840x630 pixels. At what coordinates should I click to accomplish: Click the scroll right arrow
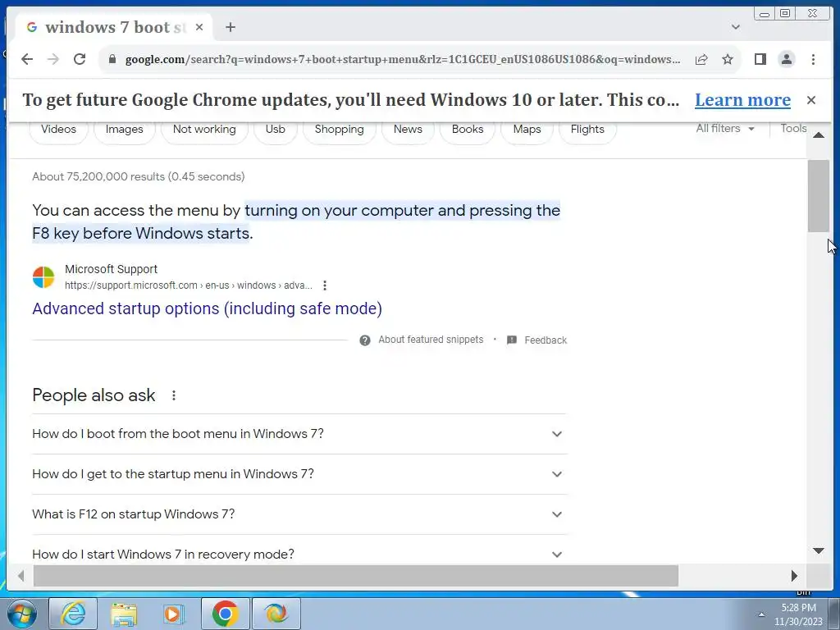(794, 576)
